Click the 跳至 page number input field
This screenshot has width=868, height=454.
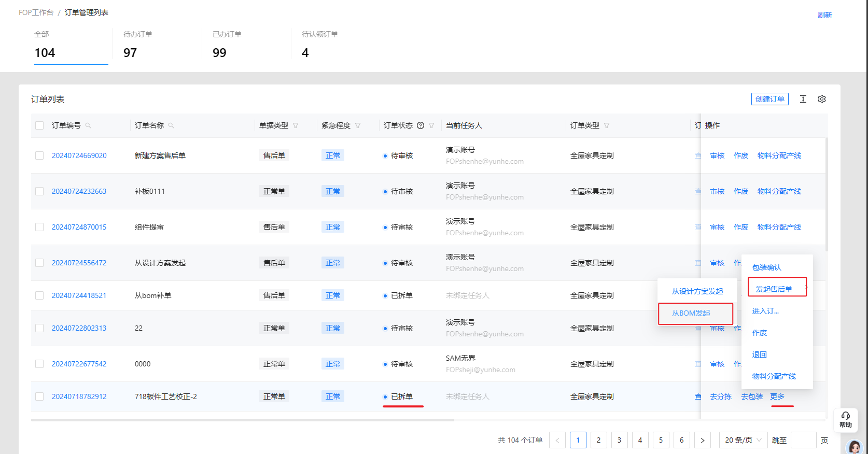pos(803,440)
